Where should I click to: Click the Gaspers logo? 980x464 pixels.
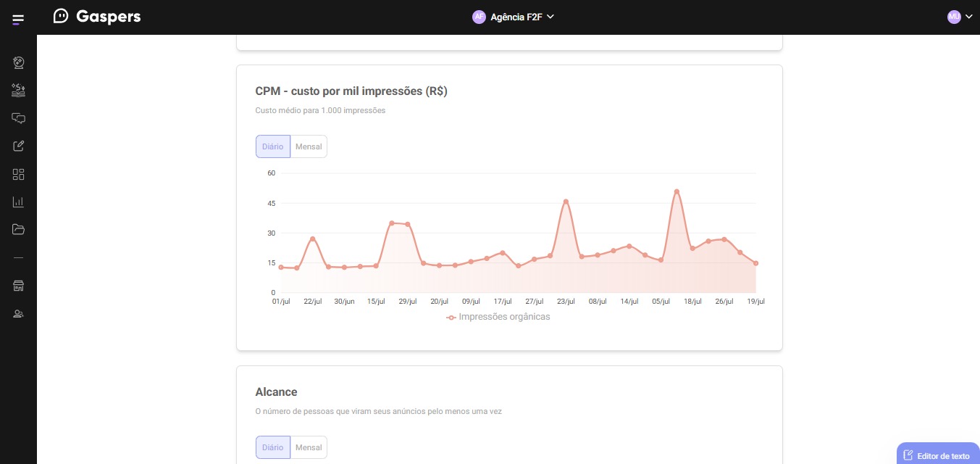click(97, 17)
